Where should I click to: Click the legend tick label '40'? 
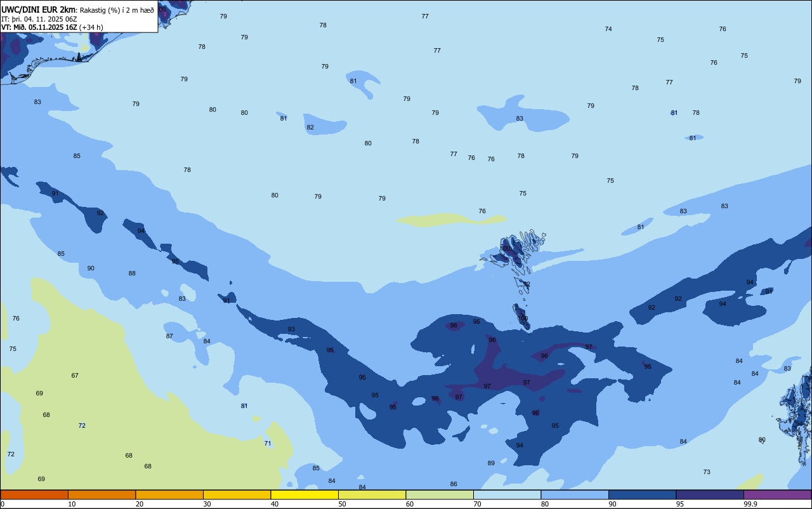coord(274,504)
